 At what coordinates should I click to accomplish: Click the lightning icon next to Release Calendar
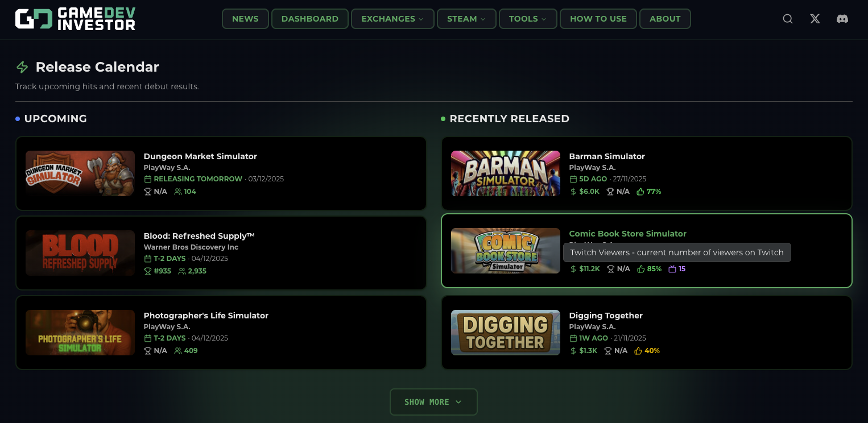(22, 67)
